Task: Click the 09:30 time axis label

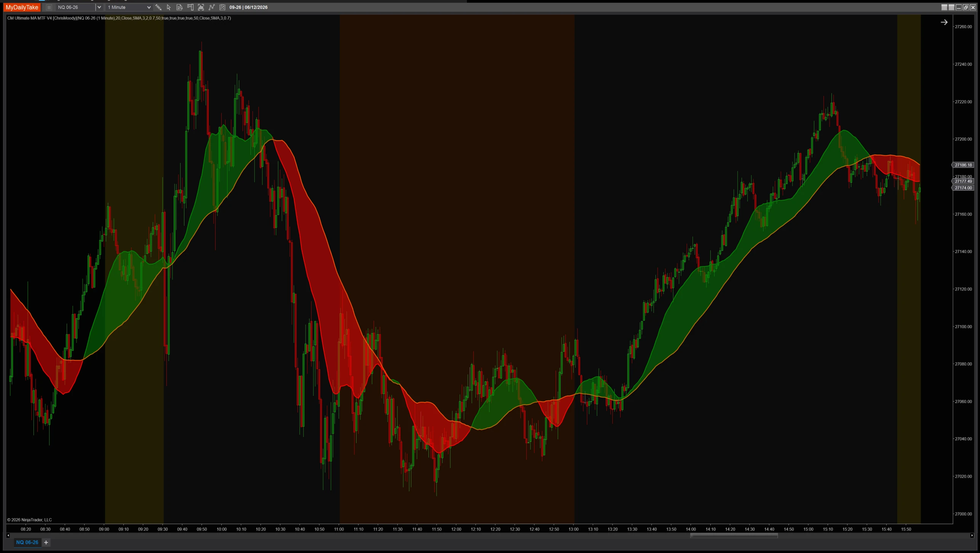Action: [x=163, y=529]
